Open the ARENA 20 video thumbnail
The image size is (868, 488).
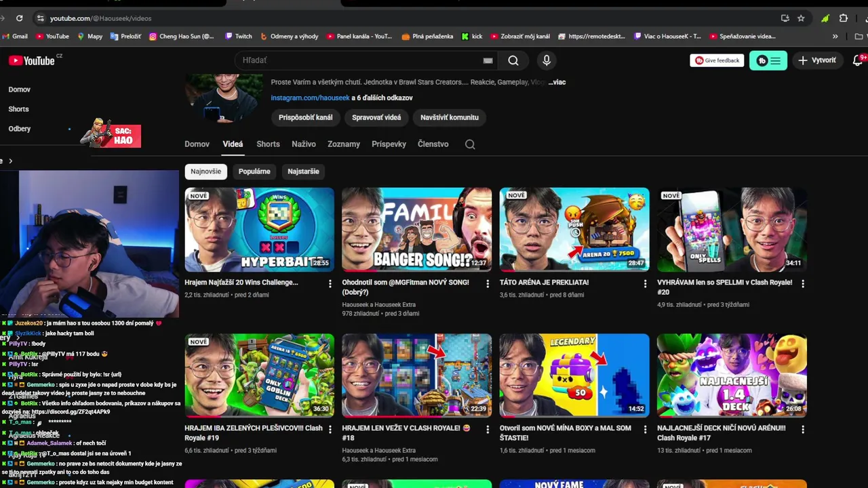point(574,229)
